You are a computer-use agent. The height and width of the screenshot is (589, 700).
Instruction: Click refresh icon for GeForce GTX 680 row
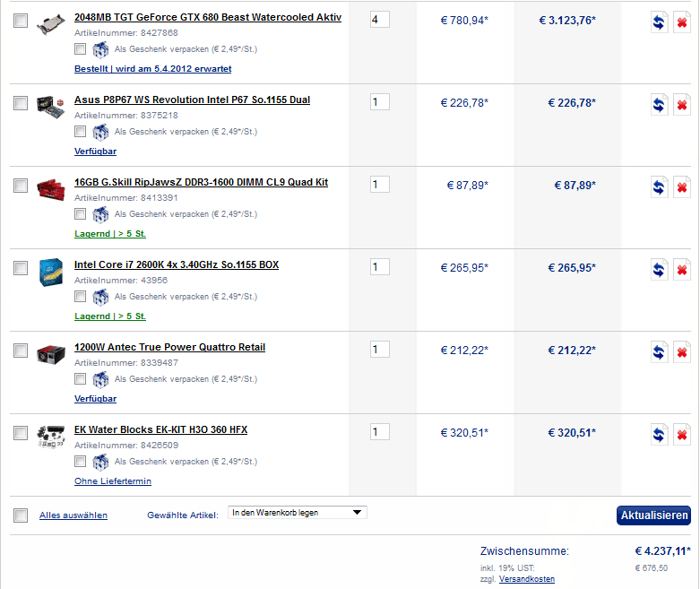659,22
